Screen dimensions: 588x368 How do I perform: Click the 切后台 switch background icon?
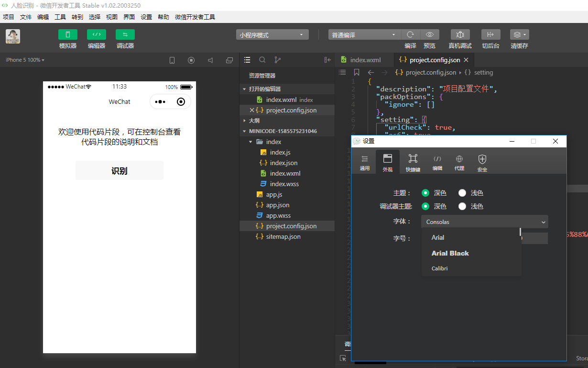(x=490, y=34)
